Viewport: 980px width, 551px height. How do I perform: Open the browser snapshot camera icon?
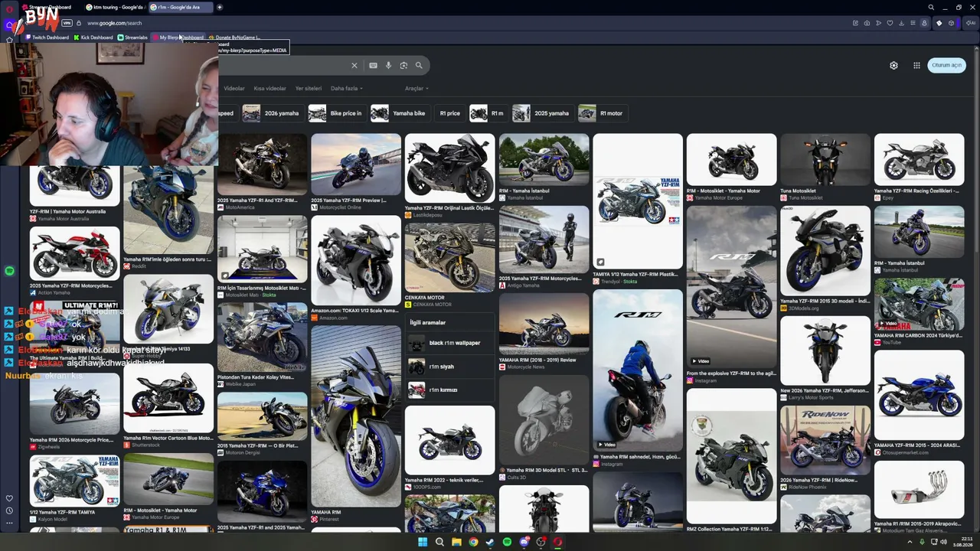click(867, 23)
